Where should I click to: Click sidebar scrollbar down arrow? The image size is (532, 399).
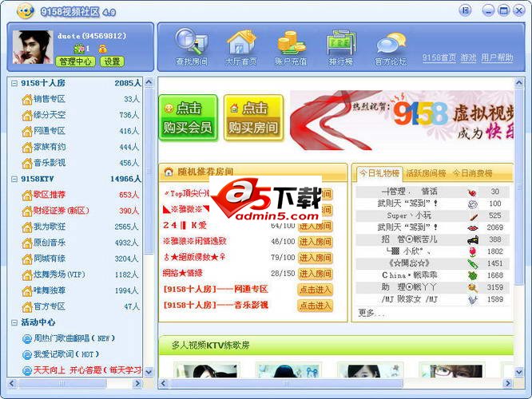[149, 372]
